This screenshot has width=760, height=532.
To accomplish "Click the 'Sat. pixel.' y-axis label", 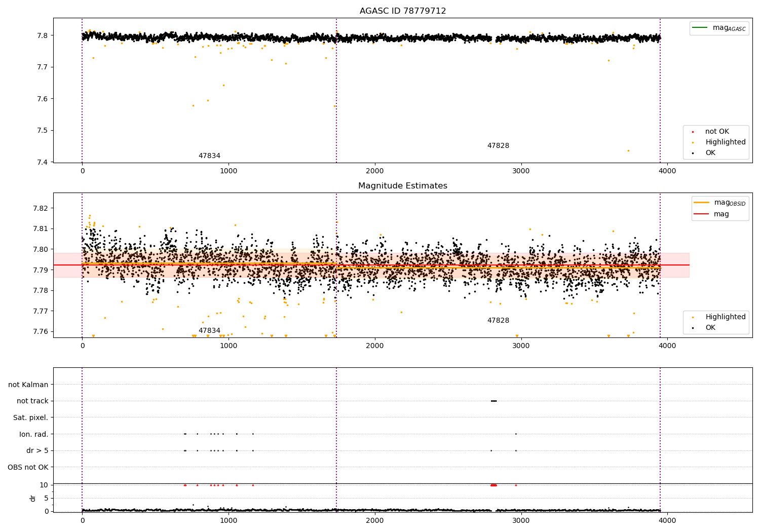I will 31,418.
